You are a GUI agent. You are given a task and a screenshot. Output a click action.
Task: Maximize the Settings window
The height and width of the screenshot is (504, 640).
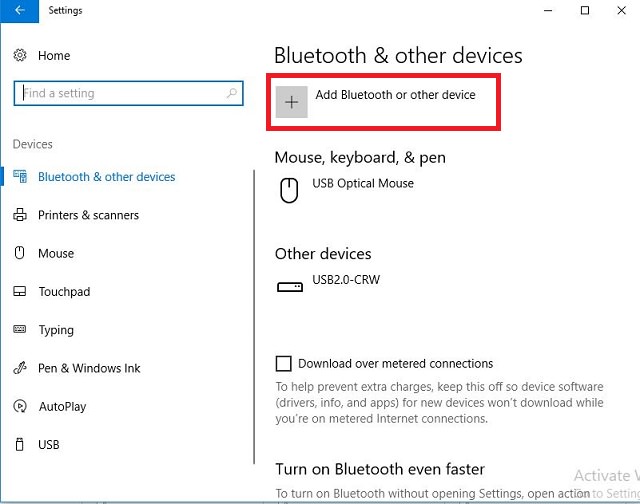(584, 11)
